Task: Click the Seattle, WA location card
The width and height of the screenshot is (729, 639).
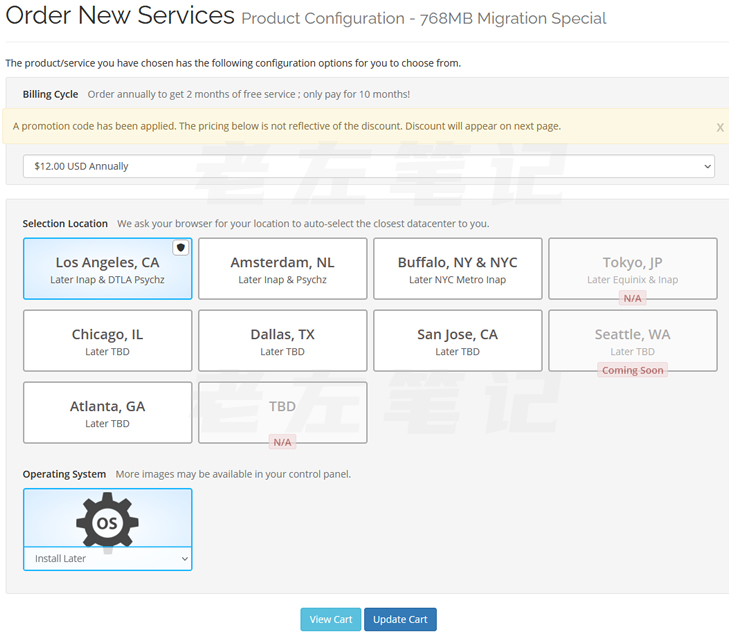Action: (632, 338)
